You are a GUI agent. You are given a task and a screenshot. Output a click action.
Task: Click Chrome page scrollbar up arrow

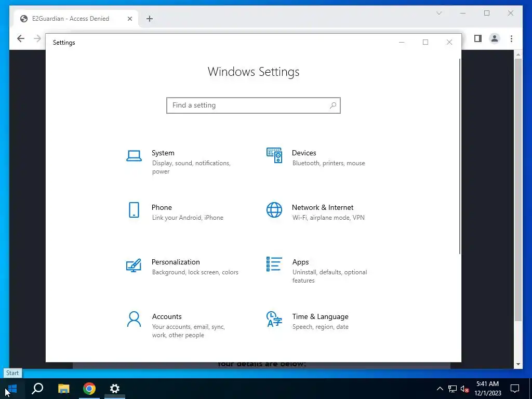(x=518, y=54)
